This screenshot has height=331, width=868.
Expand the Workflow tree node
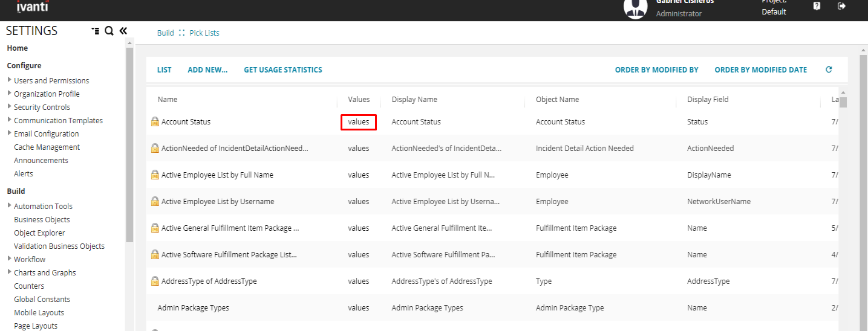[9, 259]
